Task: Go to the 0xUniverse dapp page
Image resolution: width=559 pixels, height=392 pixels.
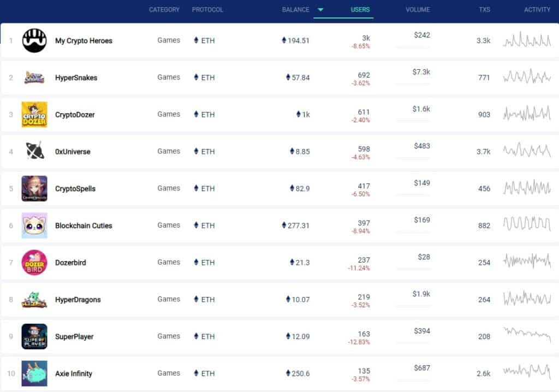Action: tap(73, 152)
